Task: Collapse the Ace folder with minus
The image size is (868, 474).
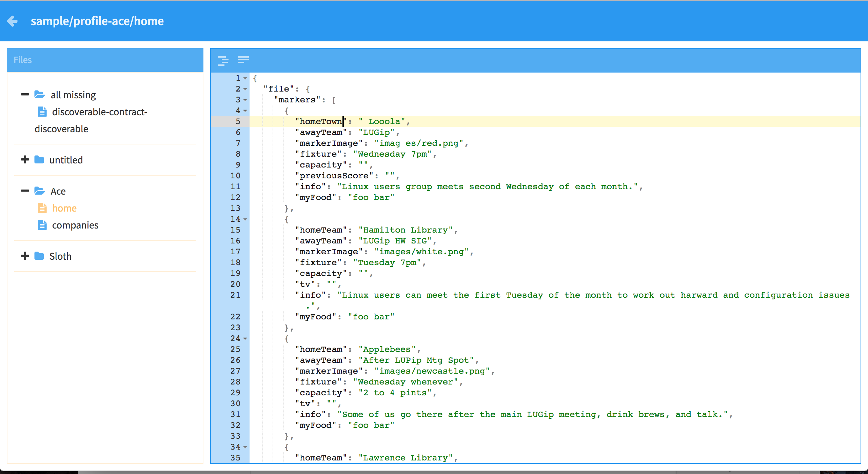Action: [x=25, y=191]
